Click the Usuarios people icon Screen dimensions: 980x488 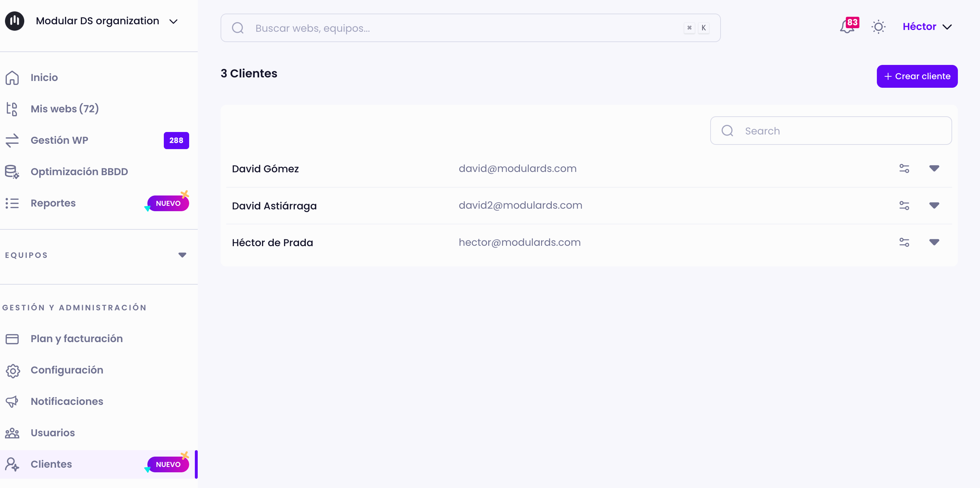click(12, 433)
